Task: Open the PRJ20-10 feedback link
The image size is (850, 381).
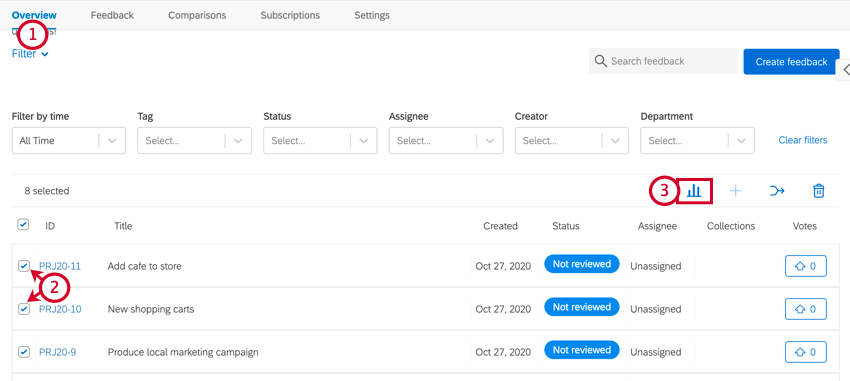Action: (x=60, y=309)
